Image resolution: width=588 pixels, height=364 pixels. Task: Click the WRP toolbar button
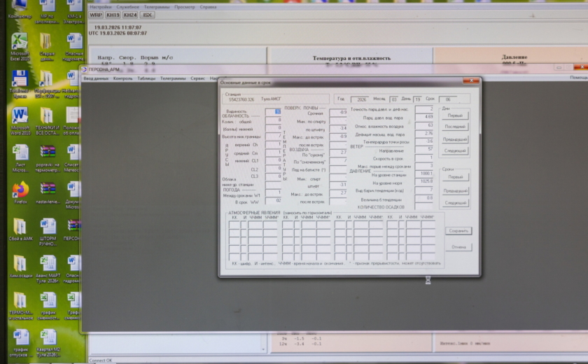[96, 14]
